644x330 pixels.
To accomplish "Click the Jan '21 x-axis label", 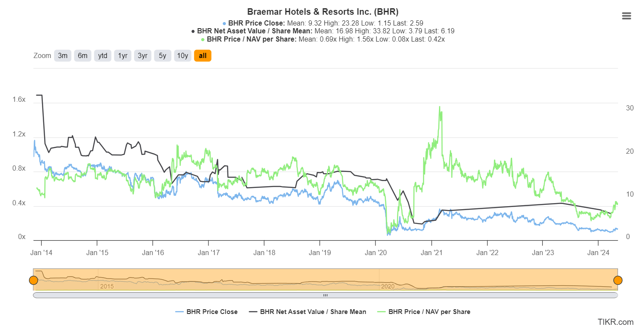I will pyautogui.click(x=431, y=252).
